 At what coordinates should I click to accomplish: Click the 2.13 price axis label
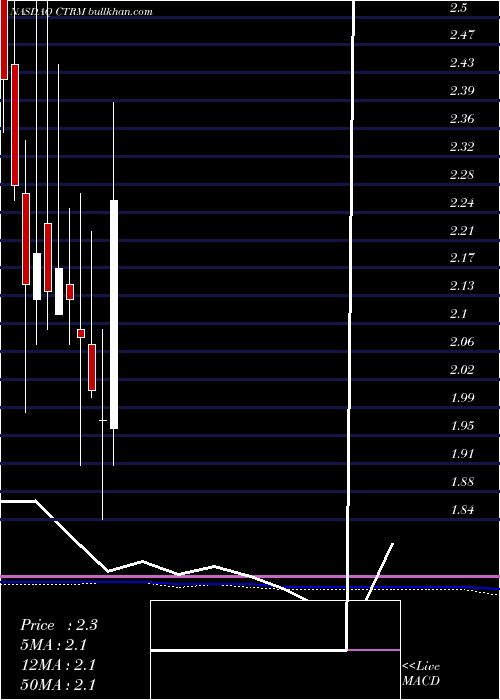tap(462, 286)
